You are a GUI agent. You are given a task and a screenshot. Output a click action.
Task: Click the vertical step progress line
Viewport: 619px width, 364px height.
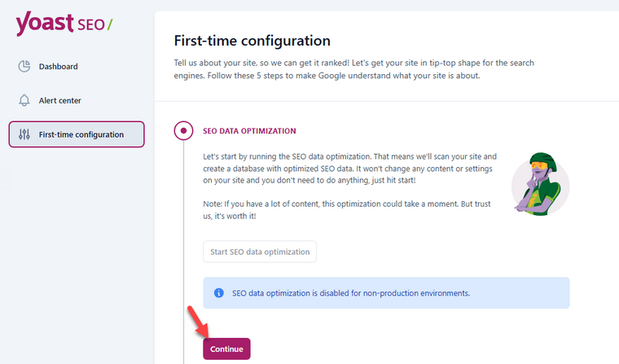click(183, 252)
